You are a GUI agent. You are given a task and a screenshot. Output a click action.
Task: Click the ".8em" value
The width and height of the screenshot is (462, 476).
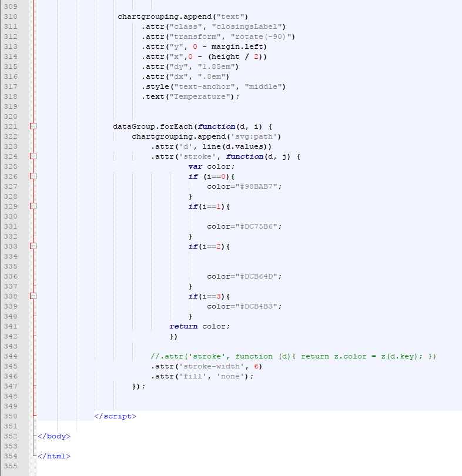pos(212,76)
